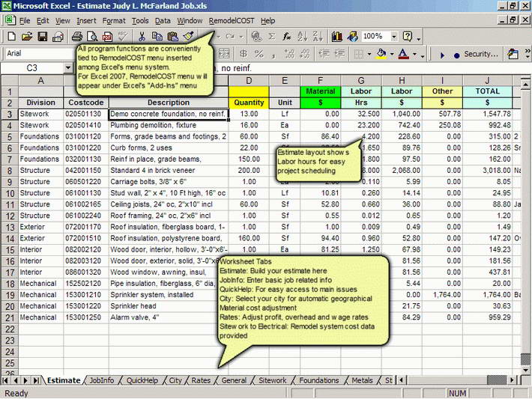Click the Redo arrow icon

(230, 36)
